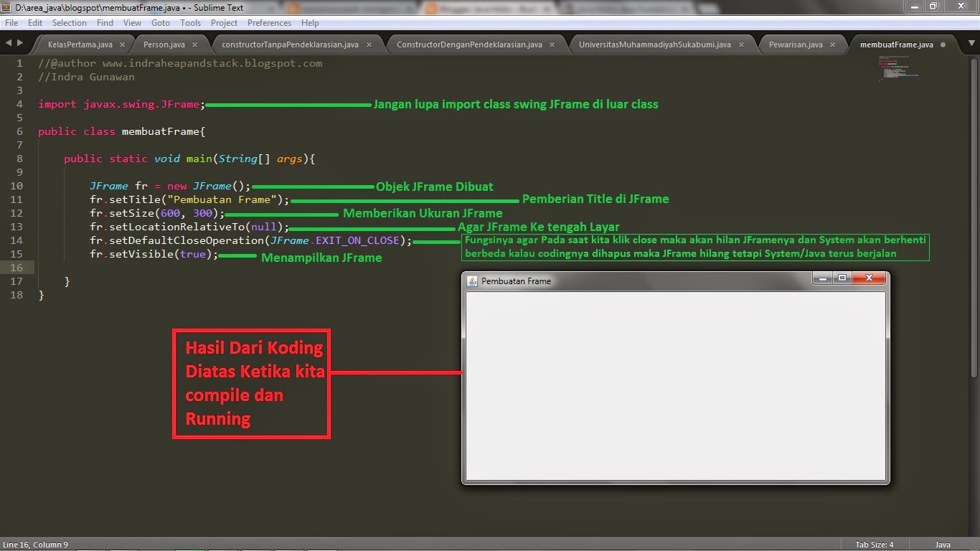Click the 'fr.setTitle("Pembuatan Frame");' line
980x551 pixels.
pos(189,199)
